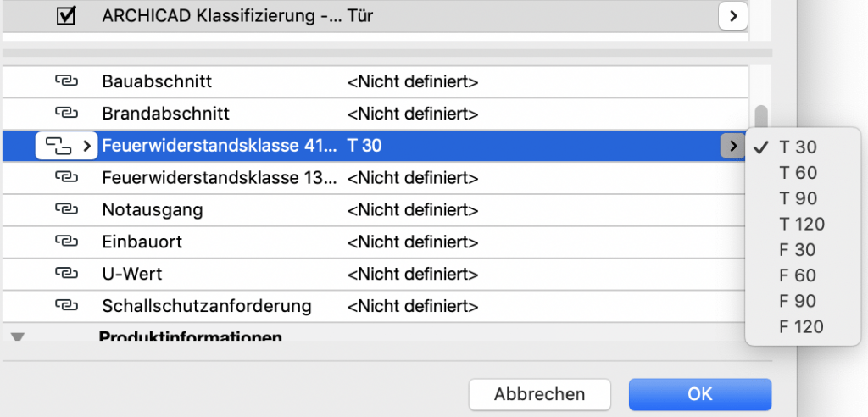
Task: Click the link icon beside Notausgang
Action: pyautogui.click(x=65, y=209)
